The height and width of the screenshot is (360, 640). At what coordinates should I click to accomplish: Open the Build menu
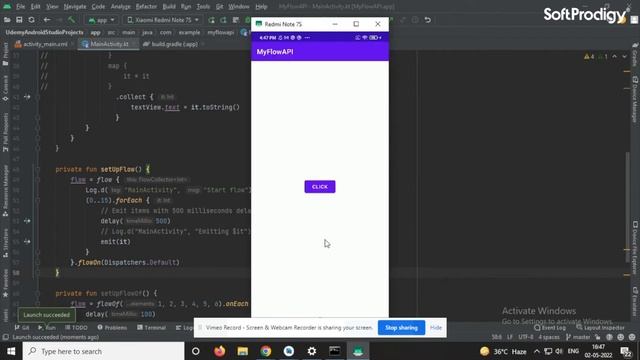click(169, 7)
